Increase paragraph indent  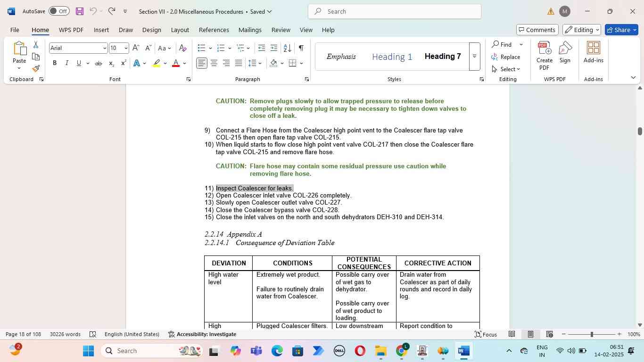click(274, 48)
